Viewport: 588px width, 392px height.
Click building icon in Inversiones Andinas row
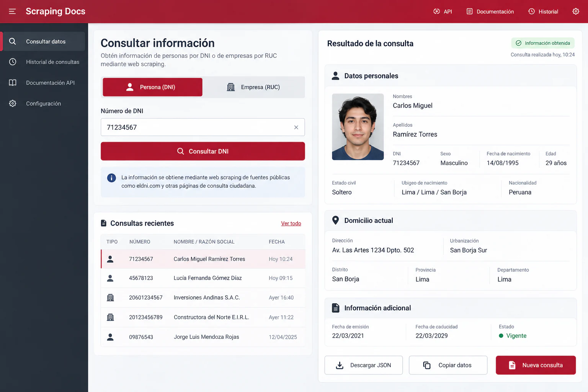coord(110,297)
